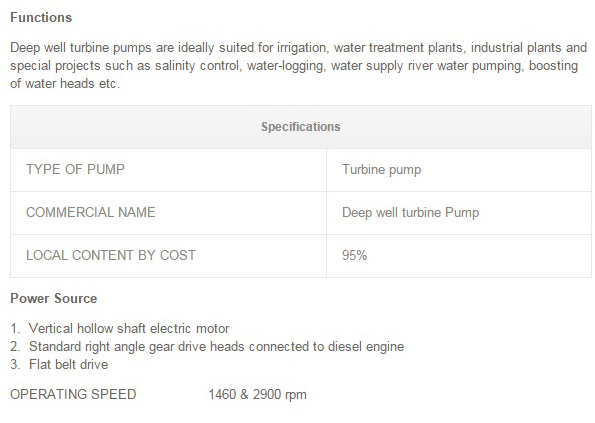Select the TYPE OF PUMP cell
This screenshot has height=423, width=595.
click(168, 170)
